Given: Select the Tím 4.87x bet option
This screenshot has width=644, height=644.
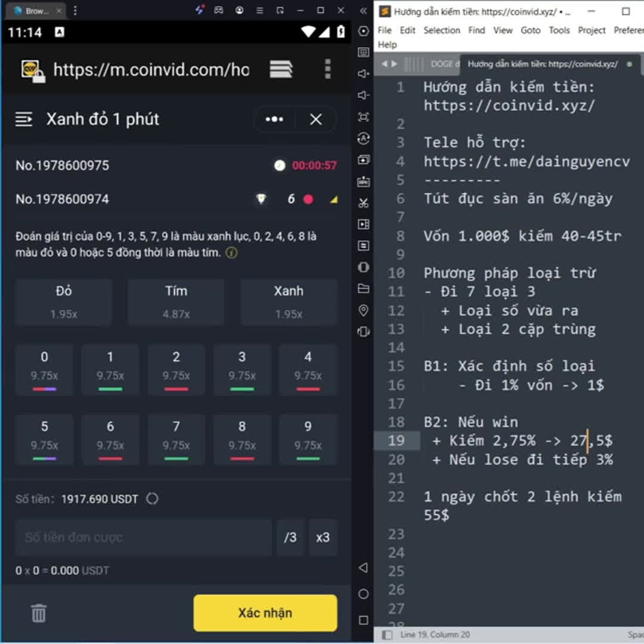Looking at the screenshot, I should point(176,302).
